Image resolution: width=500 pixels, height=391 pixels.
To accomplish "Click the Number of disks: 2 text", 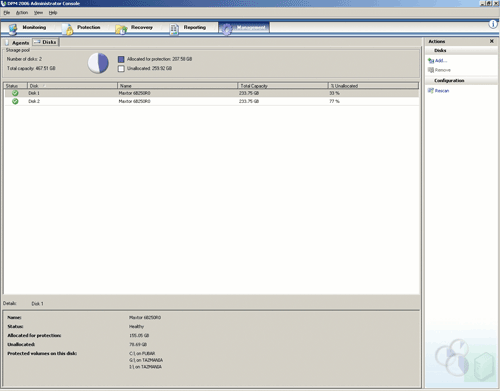I will pos(24,59).
